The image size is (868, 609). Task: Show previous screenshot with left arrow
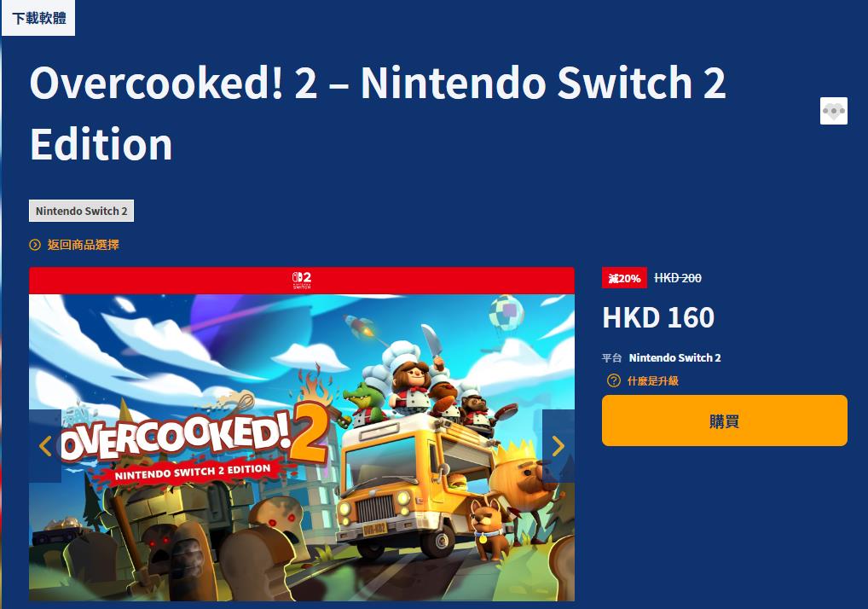45,446
